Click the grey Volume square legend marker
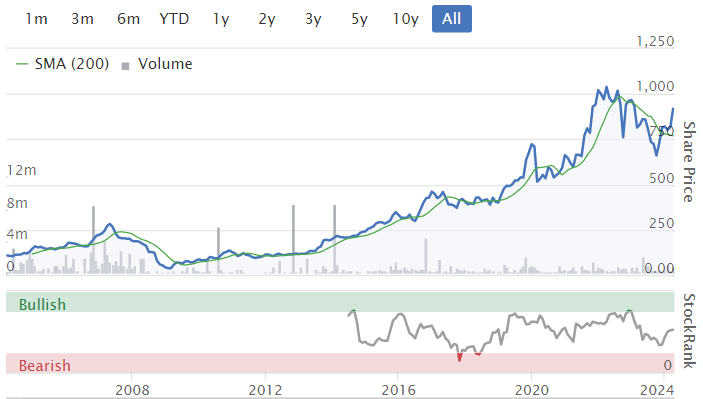Screen dimensions: 703x399 [126, 66]
